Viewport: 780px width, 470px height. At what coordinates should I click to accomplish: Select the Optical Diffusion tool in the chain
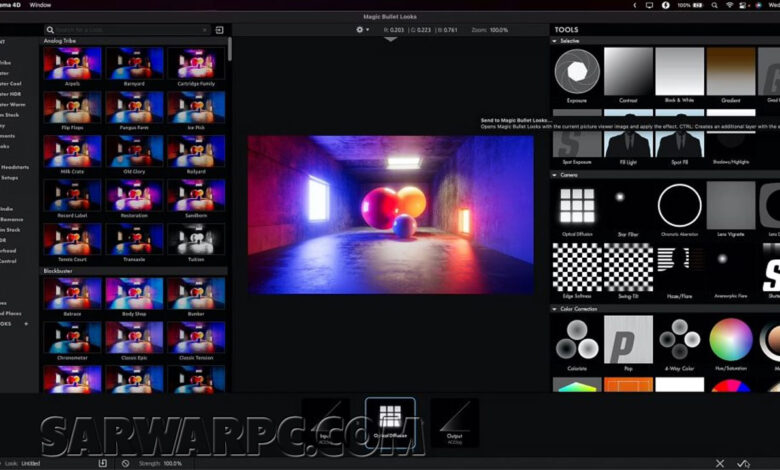390,423
